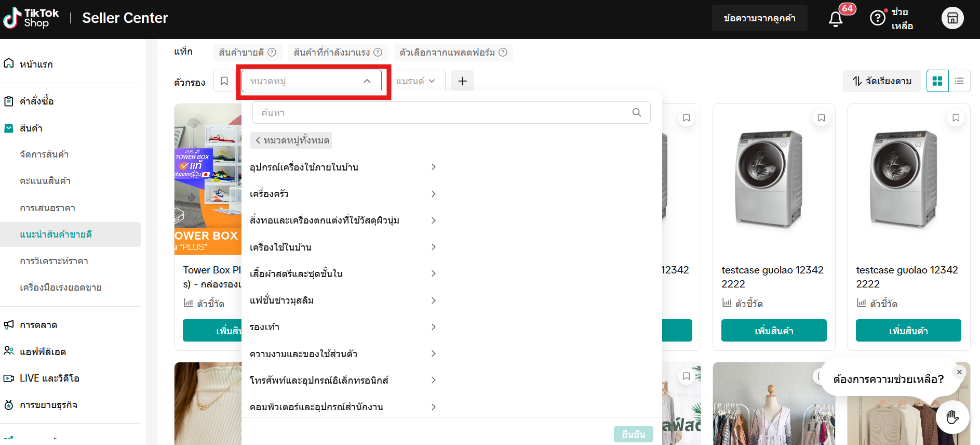The image size is (980, 445).
Task: Switch to grid view layout
Action: tap(937, 81)
